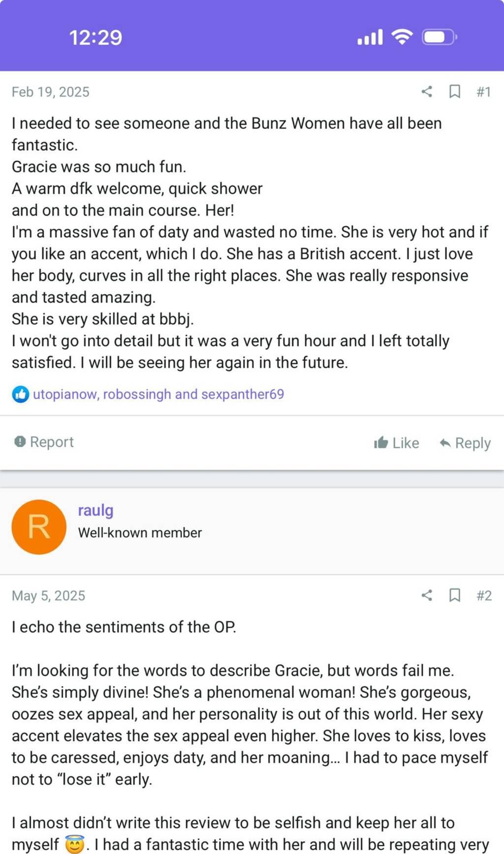The width and height of the screenshot is (504, 854).
Task: Open permalink #1 of first post
Action: [x=483, y=92]
